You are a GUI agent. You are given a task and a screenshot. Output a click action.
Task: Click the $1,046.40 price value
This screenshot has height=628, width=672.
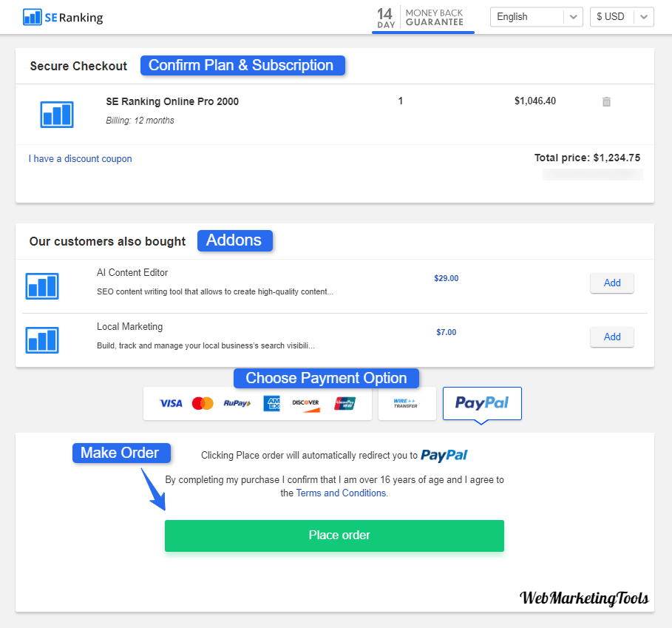pyautogui.click(x=534, y=101)
